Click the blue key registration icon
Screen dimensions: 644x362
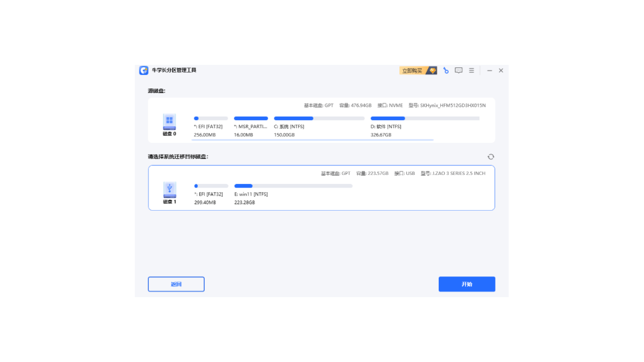point(446,70)
